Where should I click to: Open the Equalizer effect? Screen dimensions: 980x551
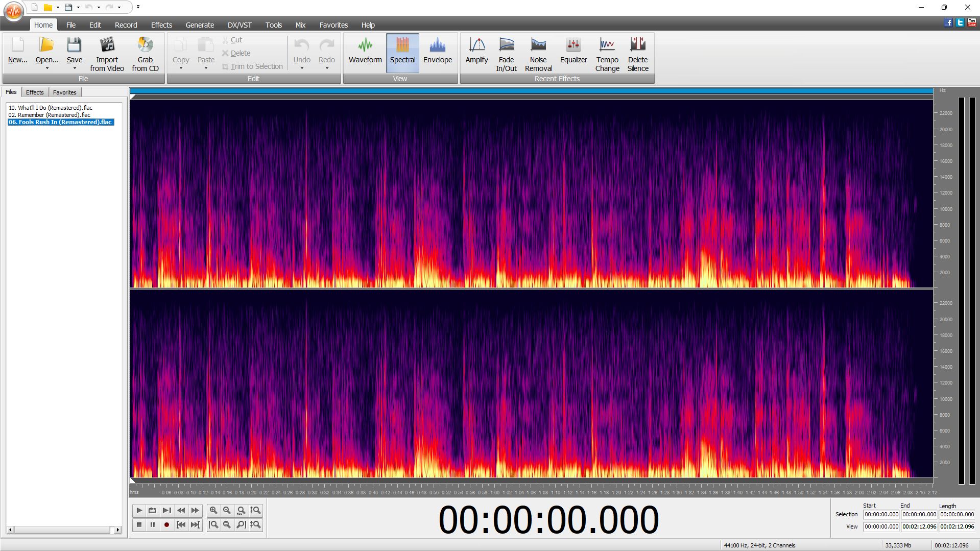pyautogui.click(x=573, y=51)
